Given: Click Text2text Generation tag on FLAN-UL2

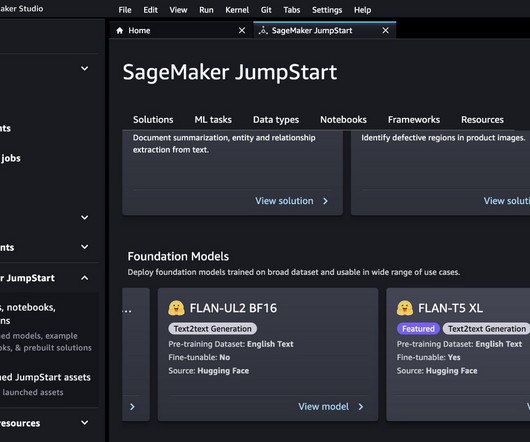Looking at the screenshot, I should point(213,329).
